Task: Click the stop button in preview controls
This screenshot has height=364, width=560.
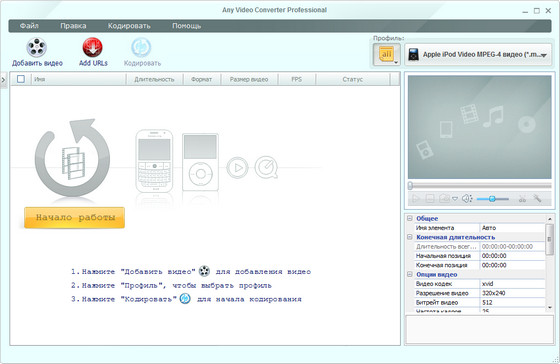Action: [430, 199]
